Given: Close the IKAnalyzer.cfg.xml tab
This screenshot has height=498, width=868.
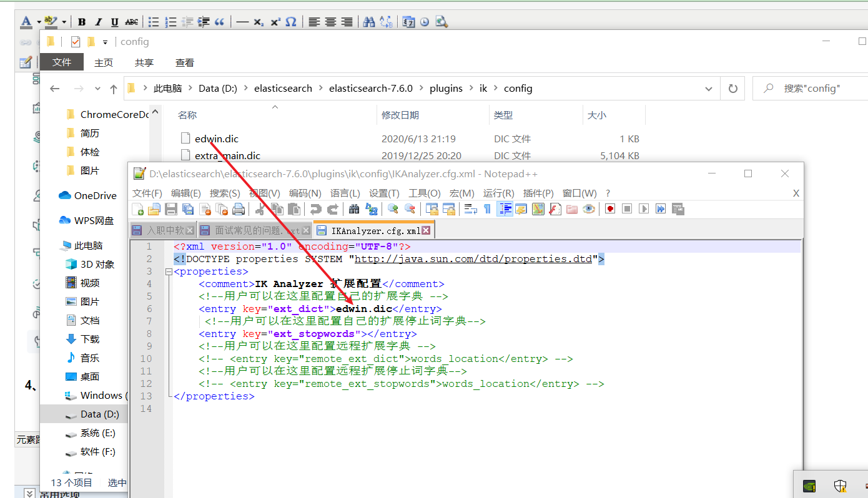Looking at the screenshot, I should tap(426, 230).
